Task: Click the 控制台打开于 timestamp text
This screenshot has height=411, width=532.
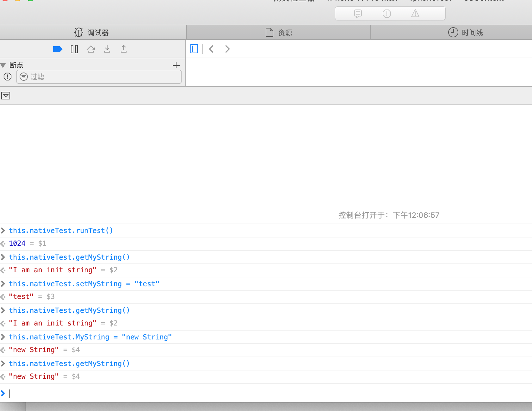Action: click(389, 215)
